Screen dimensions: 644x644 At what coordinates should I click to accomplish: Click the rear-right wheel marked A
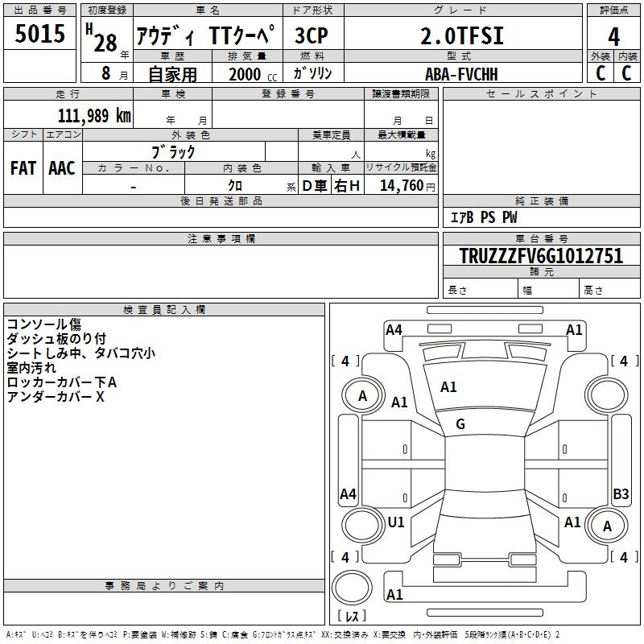point(608,526)
